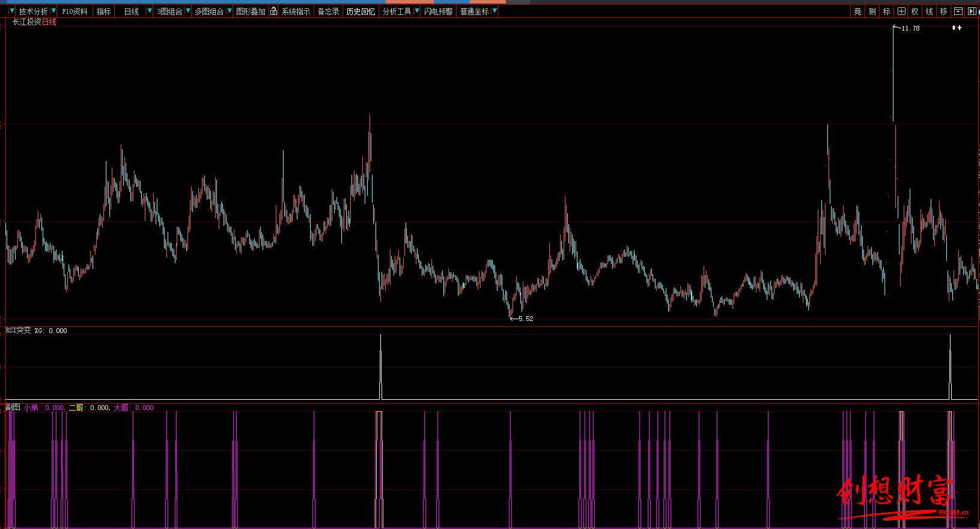980x529 pixels.
Task: Click the second RSI突变 signal spike near right edge
Action: click(950, 367)
